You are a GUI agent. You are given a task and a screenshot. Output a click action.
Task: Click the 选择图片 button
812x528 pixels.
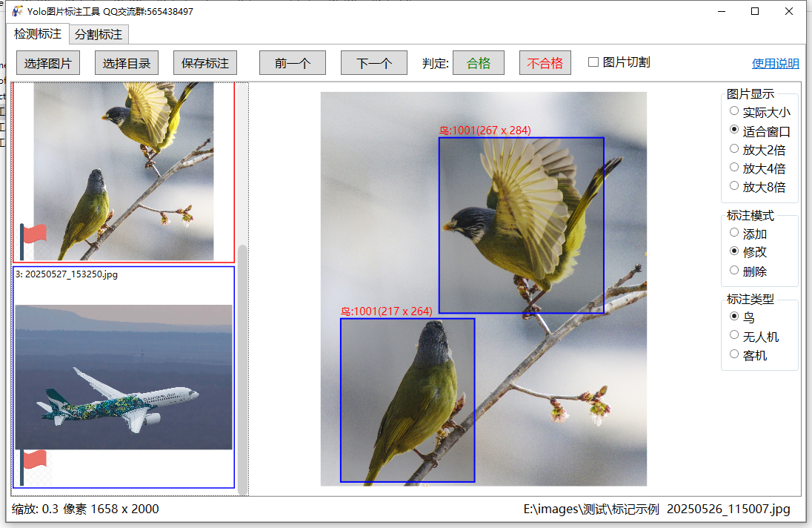tap(48, 63)
